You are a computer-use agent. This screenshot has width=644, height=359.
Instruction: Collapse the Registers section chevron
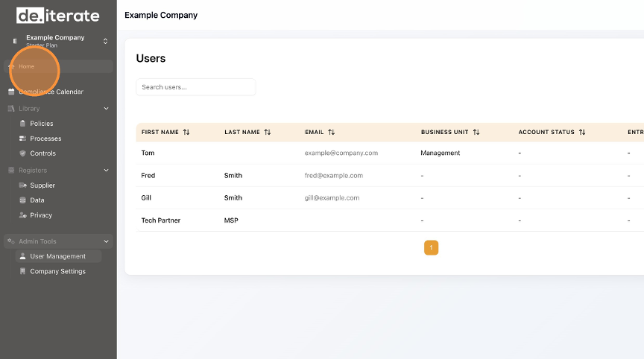point(106,171)
